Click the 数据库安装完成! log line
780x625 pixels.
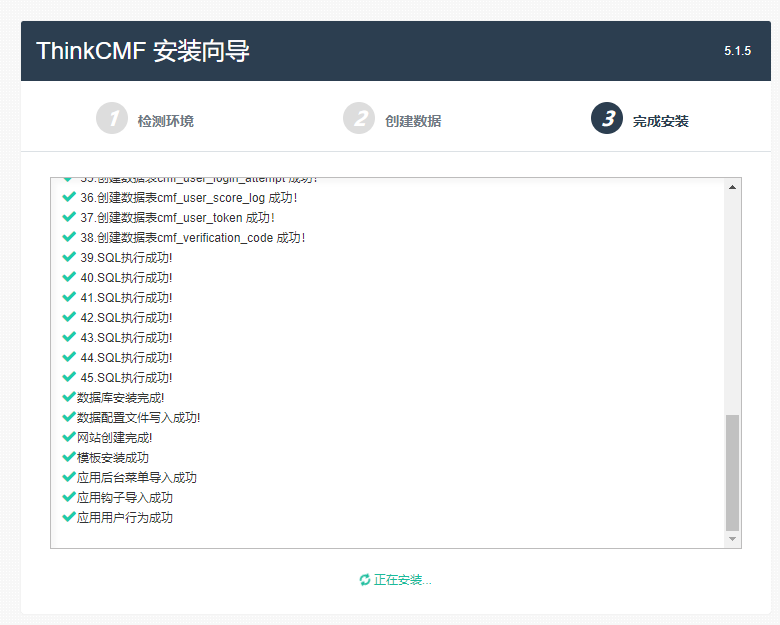click(120, 398)
